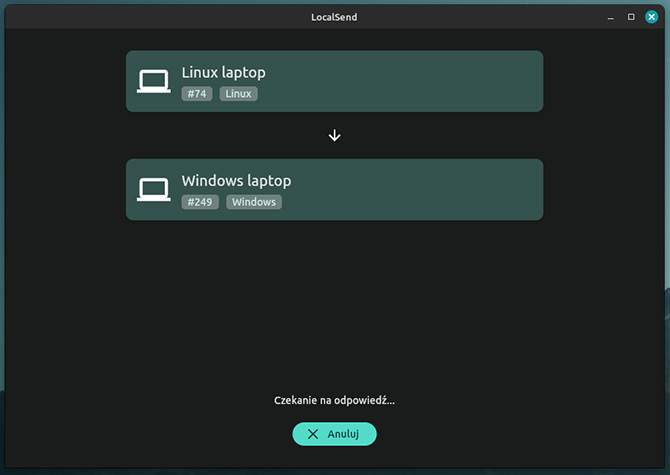670x475 pixels.
Task: Click the Linux OS tag
Action: pos(238,94)
